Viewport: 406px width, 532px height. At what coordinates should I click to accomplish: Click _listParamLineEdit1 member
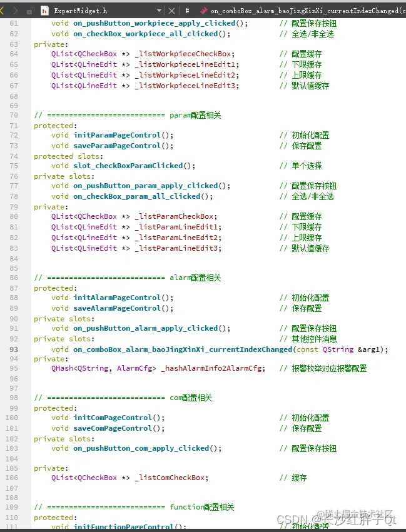pyautogui.click(x=176, y=227)
